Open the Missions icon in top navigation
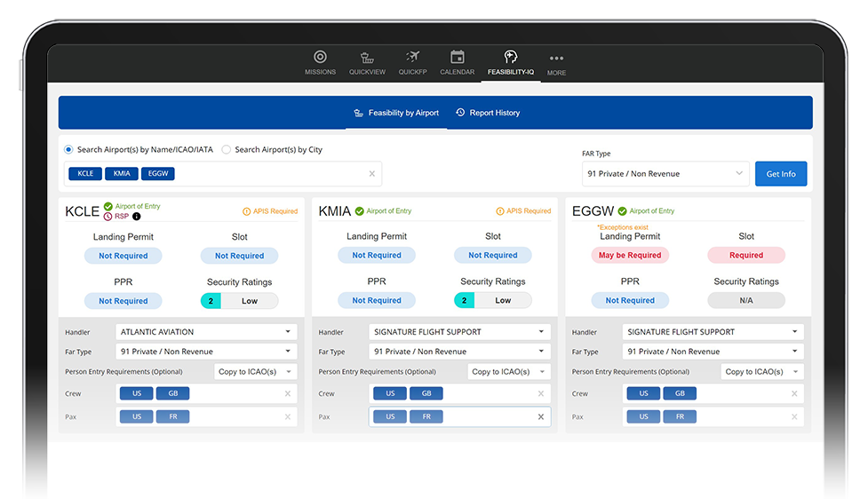 [320, 59]
